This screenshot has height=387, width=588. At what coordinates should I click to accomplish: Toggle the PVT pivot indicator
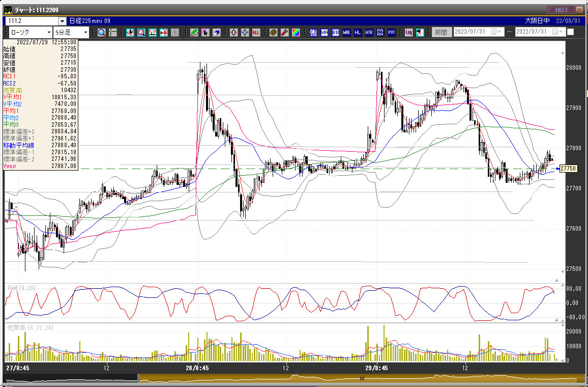click(x=392, y=32)
